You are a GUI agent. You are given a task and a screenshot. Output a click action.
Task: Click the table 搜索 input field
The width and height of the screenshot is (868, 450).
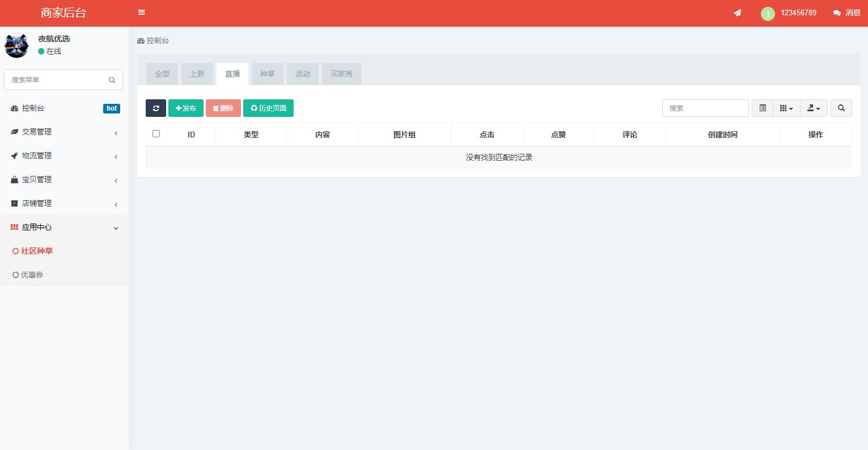click(705, 108)
